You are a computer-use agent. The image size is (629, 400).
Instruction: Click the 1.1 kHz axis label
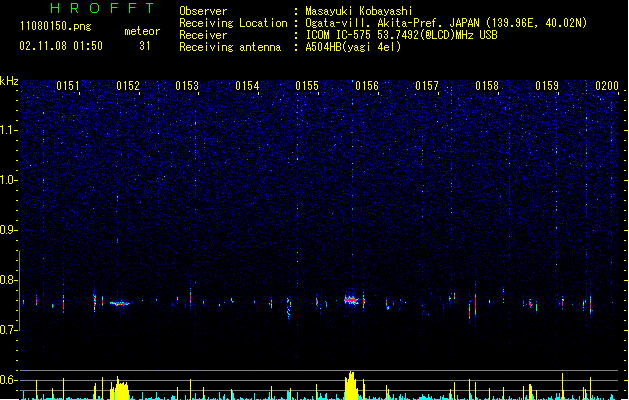pos(9,130)
